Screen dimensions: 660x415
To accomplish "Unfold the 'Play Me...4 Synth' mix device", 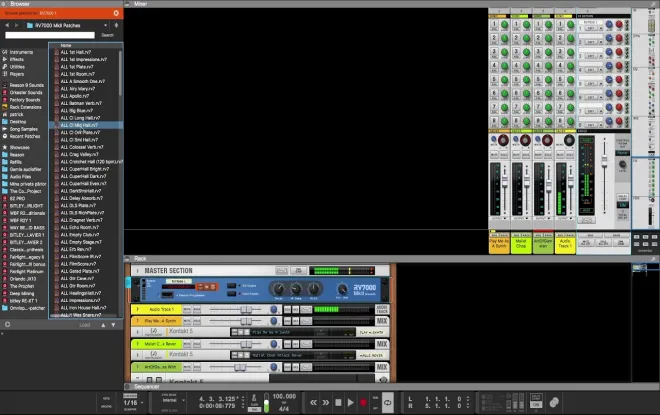I will click(137, 321).
